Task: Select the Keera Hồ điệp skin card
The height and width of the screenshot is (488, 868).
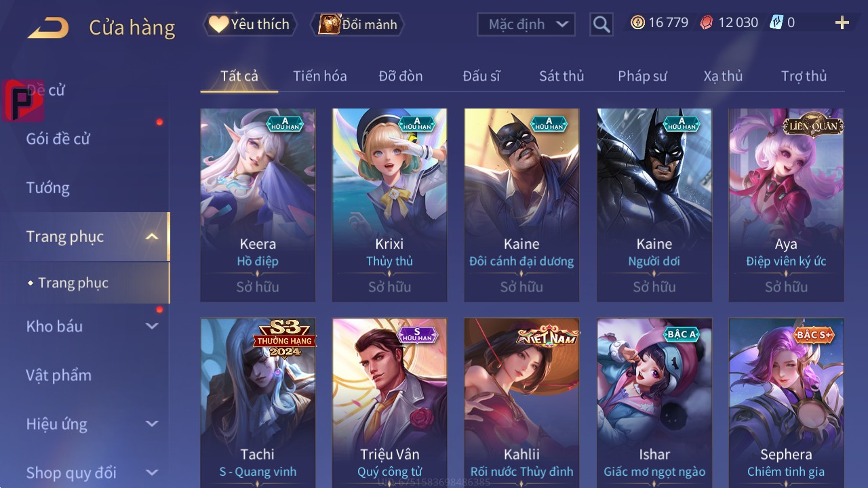Action: [x=258, y=205]
